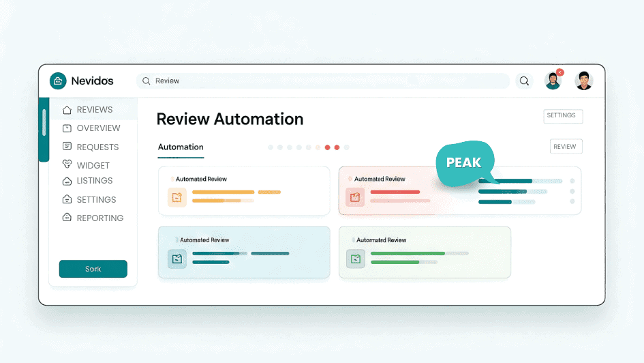This screenshot has width=644, height=363.
Task: Click the orange card's Automated Review title
Action: tap(201, 179)
